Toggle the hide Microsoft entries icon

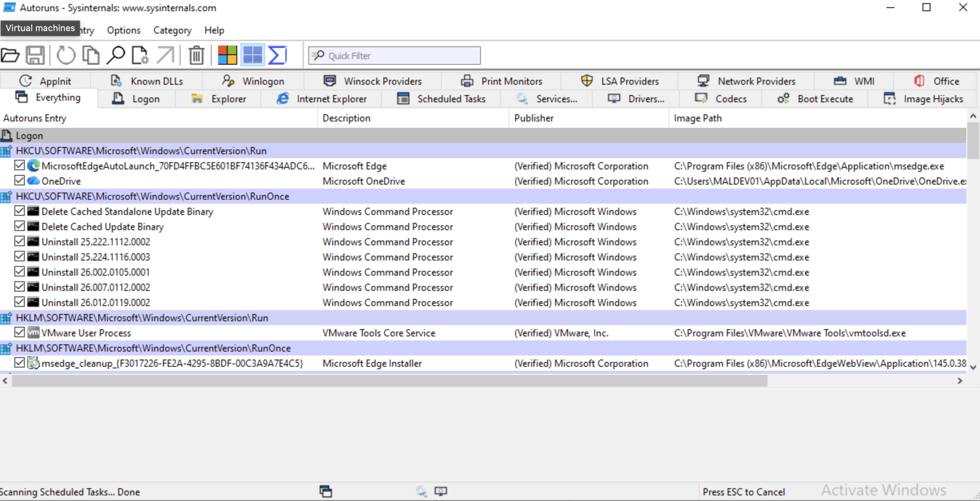(227, 55)
